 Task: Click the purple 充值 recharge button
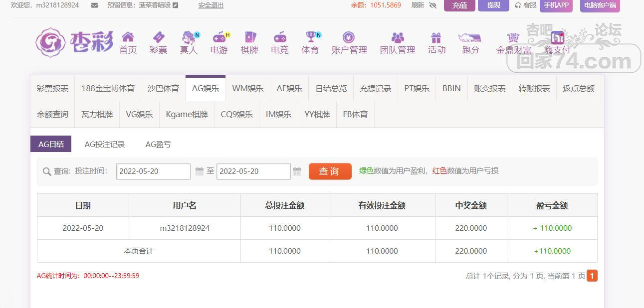459,5
